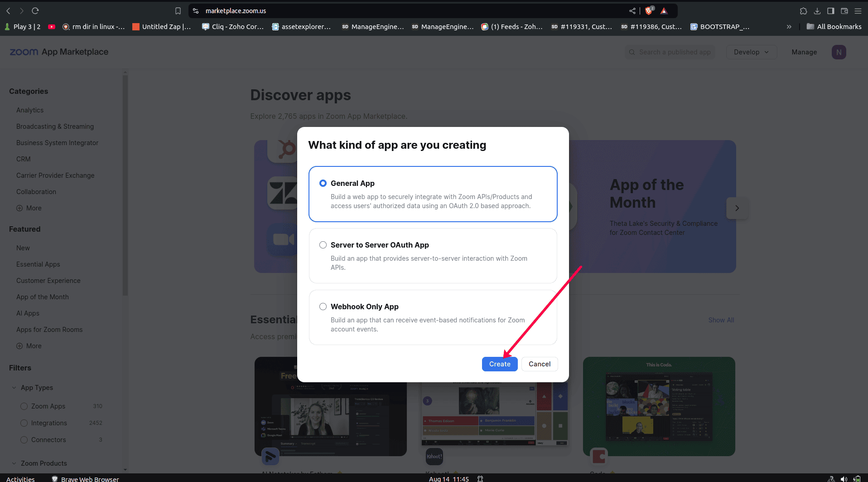The image size is (868, 482).
Task: Open the Cliq - Zoho bookmark tab
Action: (x=233, y=27)
